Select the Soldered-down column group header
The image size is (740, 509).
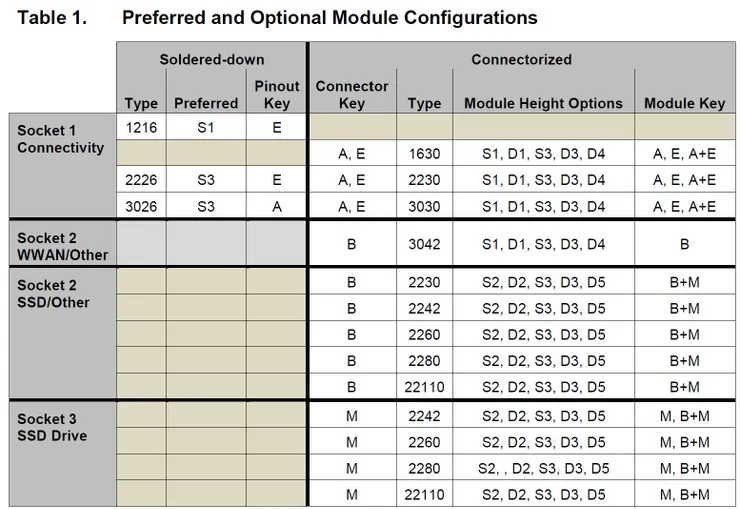(212, 59)
